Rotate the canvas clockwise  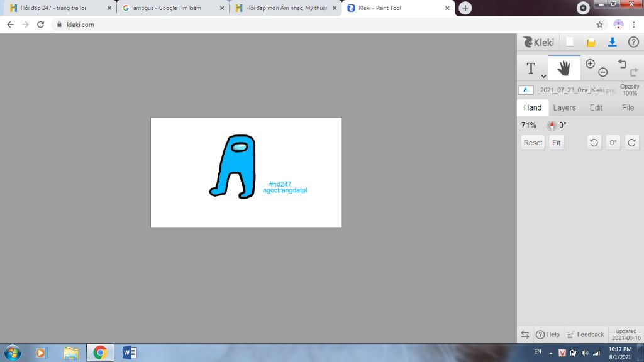point(631,143)
